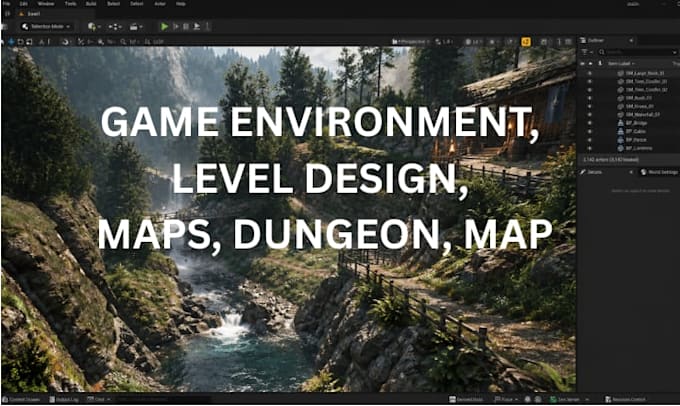
Task: Select the viewport select-objects cursor tool
Action: pyautogui.click(x=3, y=42)
